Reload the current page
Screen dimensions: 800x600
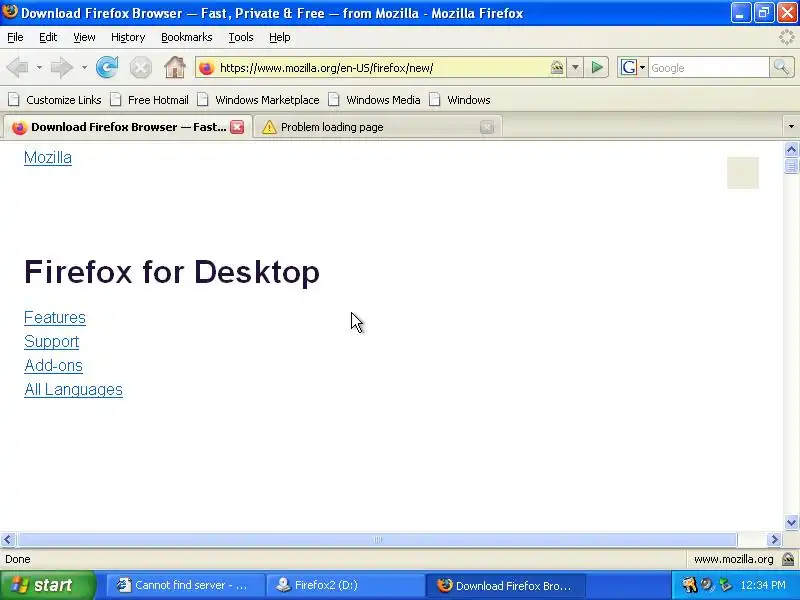107,67
